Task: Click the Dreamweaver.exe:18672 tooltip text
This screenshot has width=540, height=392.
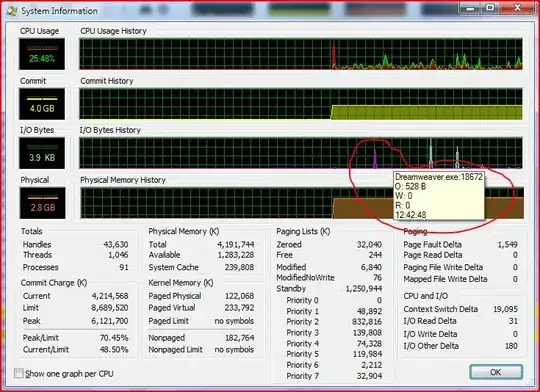Action: pos(439,177)
